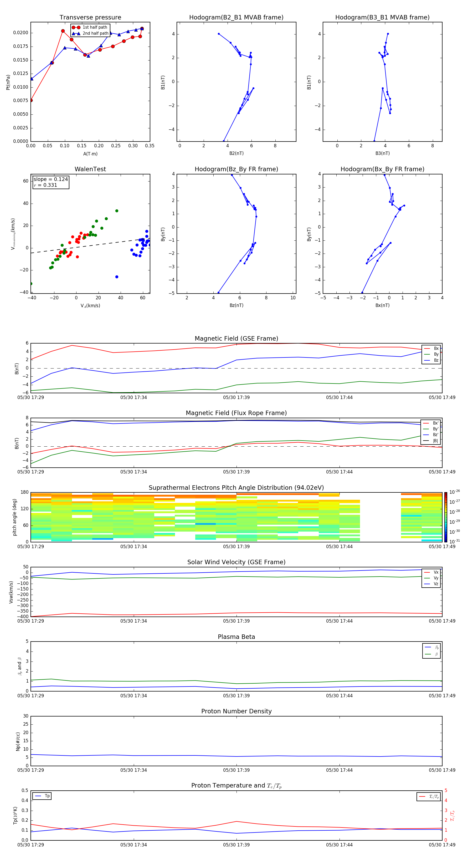Screen dimensions: 473x868
Task: Select the '1st half path' legend entry
Action: tap(90, 27)
